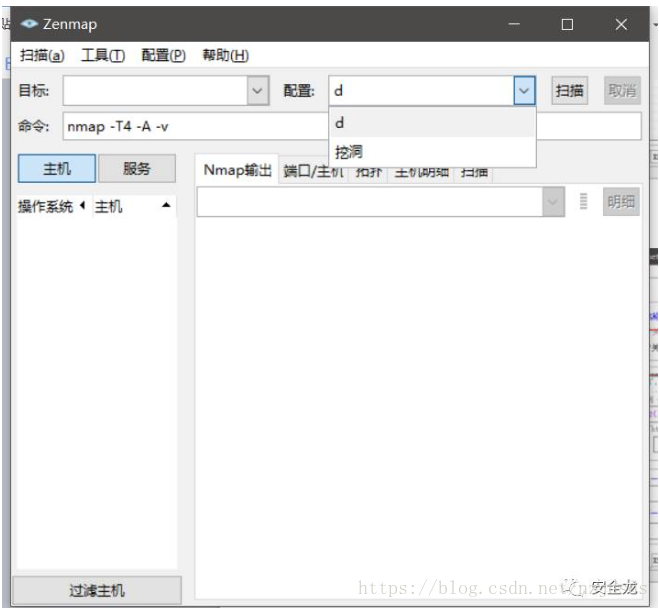Viewport: 659px width, 608px height.
Task: Switch to the 端口/主机 tab
Action: 313,172
